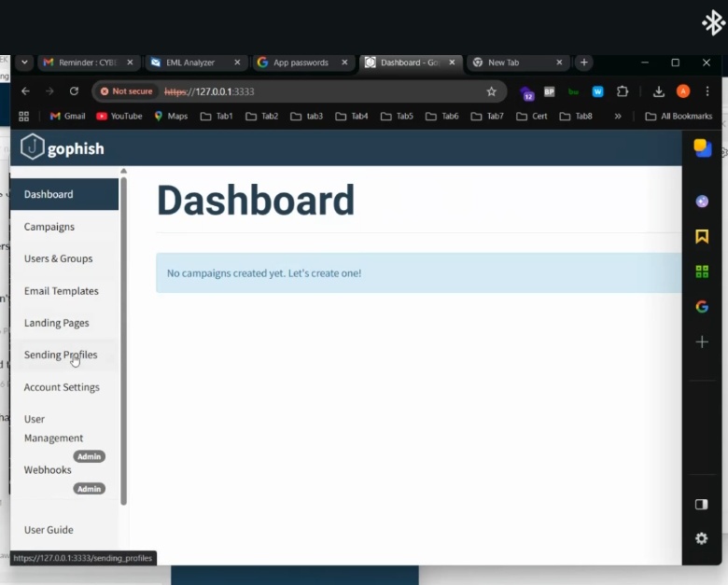Open Account Settings
Viewport: 728px width, 585px height.
click(62, 387)
